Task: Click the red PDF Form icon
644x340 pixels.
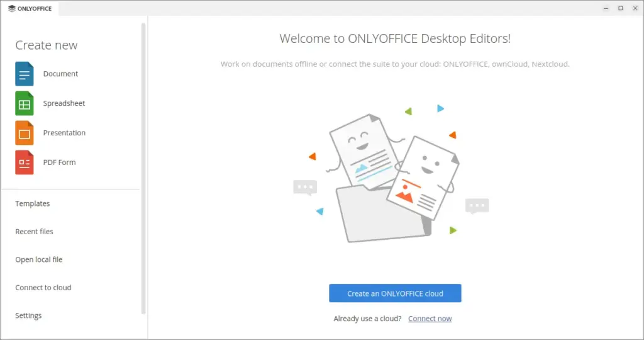Action: (25, 163)
